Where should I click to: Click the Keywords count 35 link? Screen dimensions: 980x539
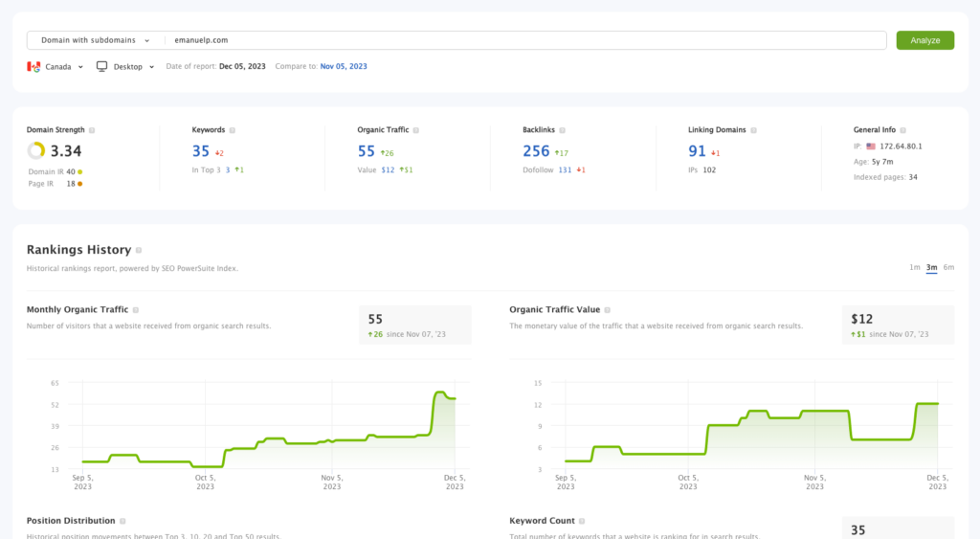click(x=201, y=151)
